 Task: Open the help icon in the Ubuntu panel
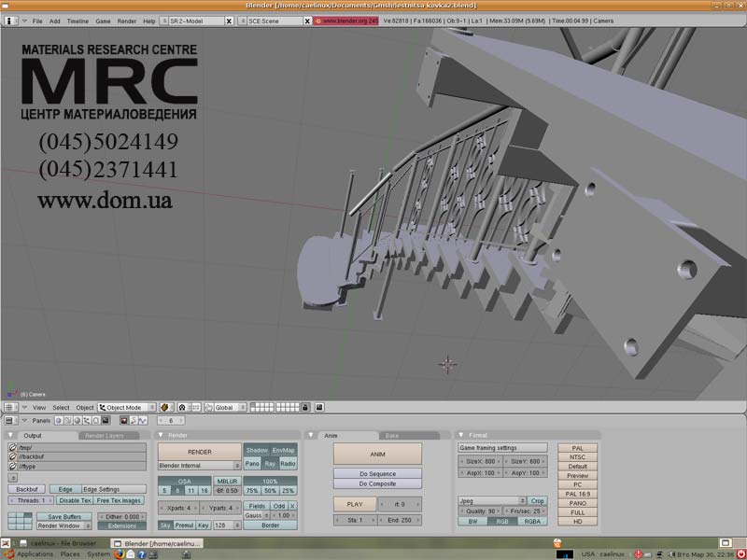point(142,554)
